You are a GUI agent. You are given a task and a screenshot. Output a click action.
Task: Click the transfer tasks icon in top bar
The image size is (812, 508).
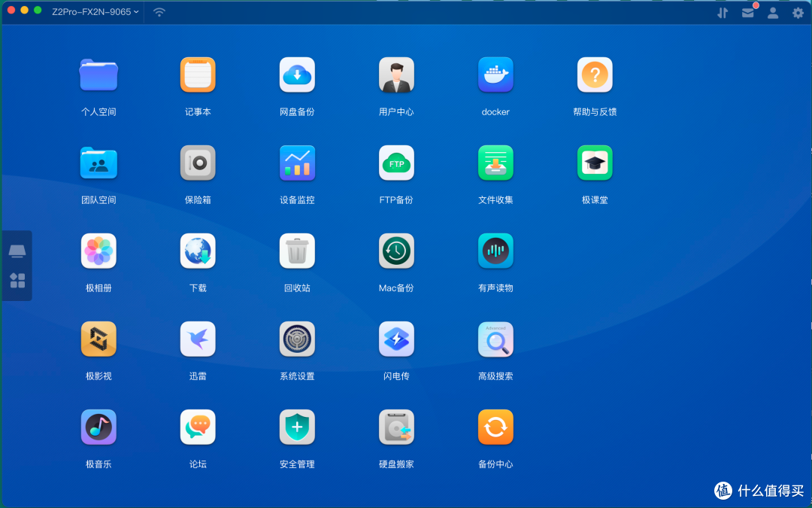click(x=723, y=13)
